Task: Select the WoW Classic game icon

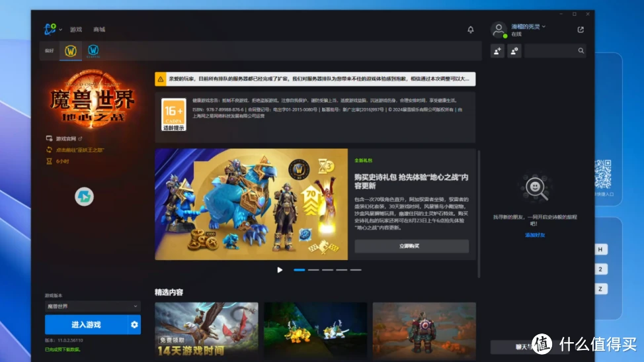Action: (x=94, y=51)
